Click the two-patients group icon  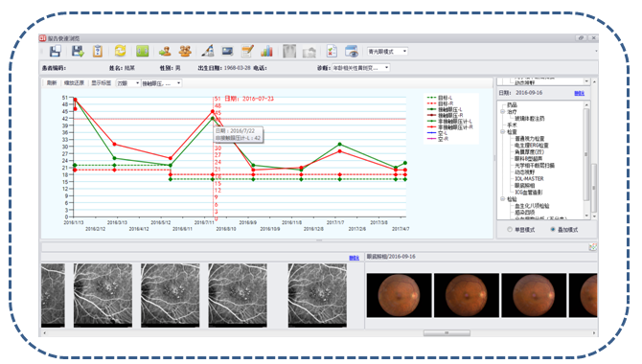[x=185, y=51]
